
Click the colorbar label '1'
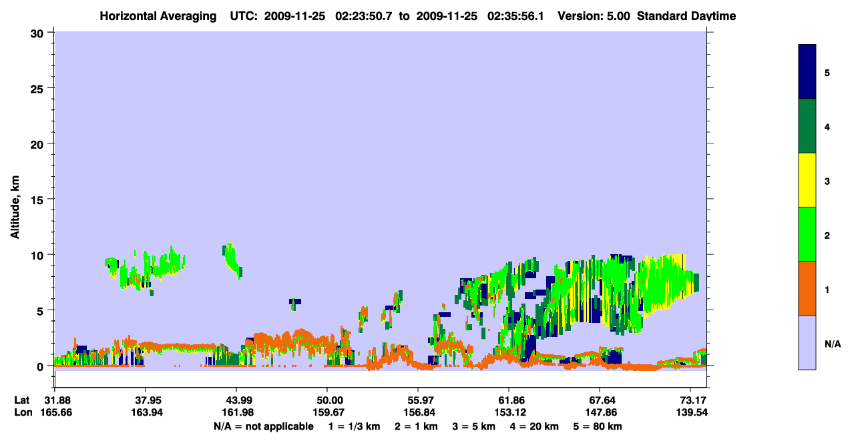coord(827,289)
